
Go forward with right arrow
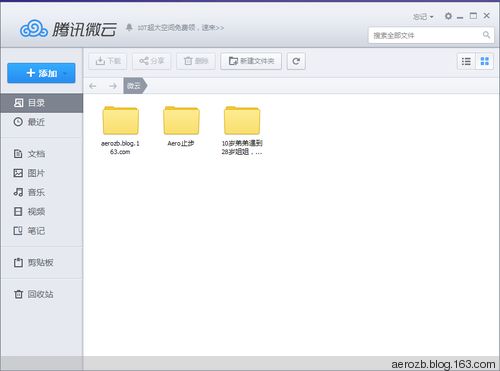(x=113, y=86)
